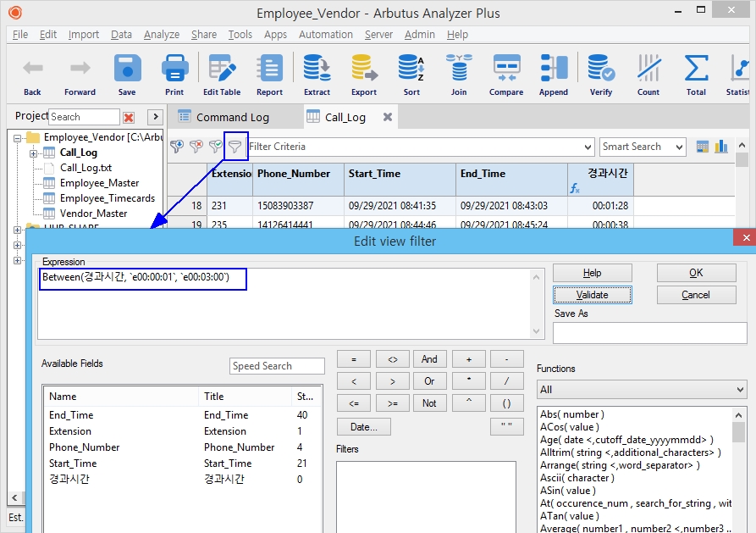Clear project search with red X icon
Image resolution: width=756 pixels, height=533 pixels.
[x=129, y=117]
